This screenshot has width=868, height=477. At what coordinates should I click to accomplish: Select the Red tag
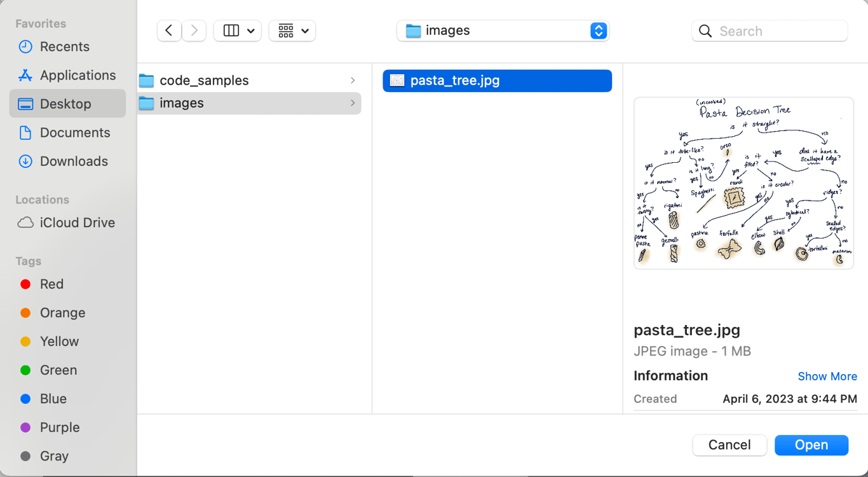pos(51,284)
